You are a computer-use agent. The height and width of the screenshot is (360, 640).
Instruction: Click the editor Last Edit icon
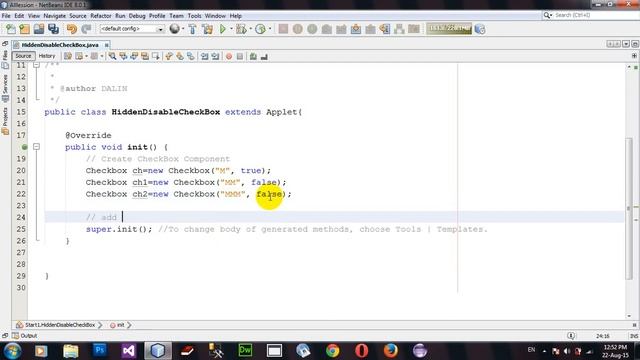[68, 56]
